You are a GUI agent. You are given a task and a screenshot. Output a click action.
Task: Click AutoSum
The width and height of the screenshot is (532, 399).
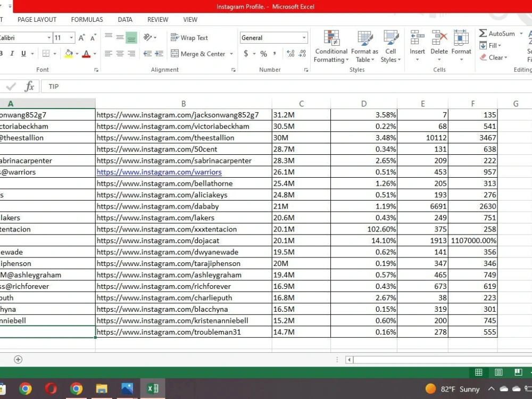coord(497,33)
